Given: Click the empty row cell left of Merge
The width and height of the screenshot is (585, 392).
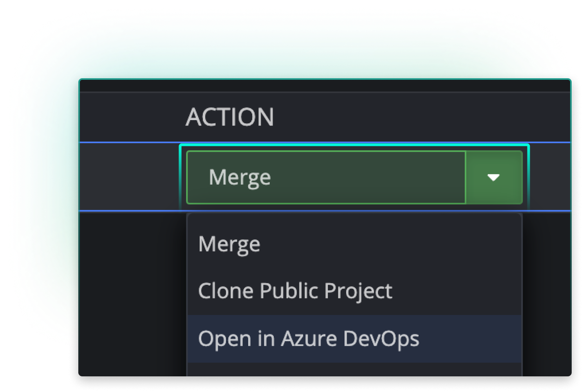Looking at the screenshot, I should click(129, 176).
